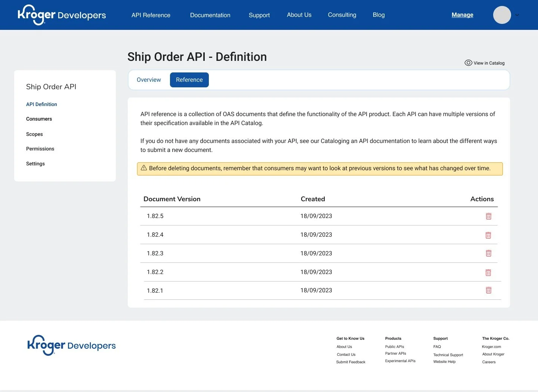Screen dimensions: 538x392
Task: Delete document version 1.82.1
Action: coord(488,290)
